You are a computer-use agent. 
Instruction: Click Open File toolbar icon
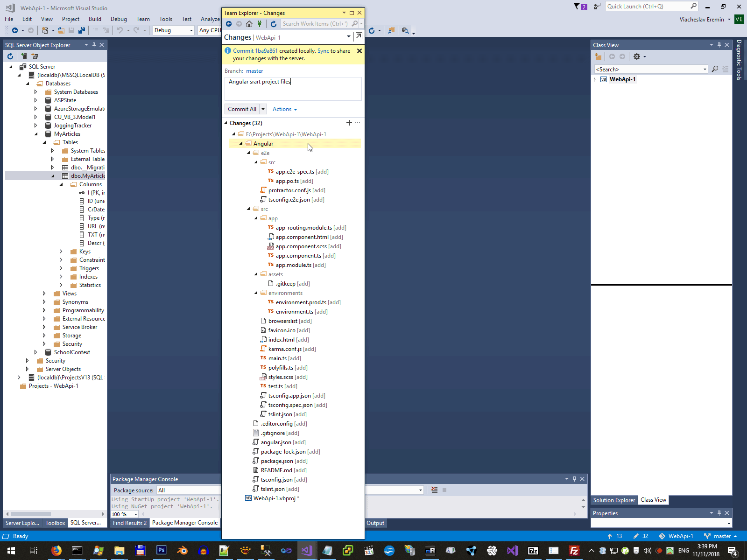61,30
